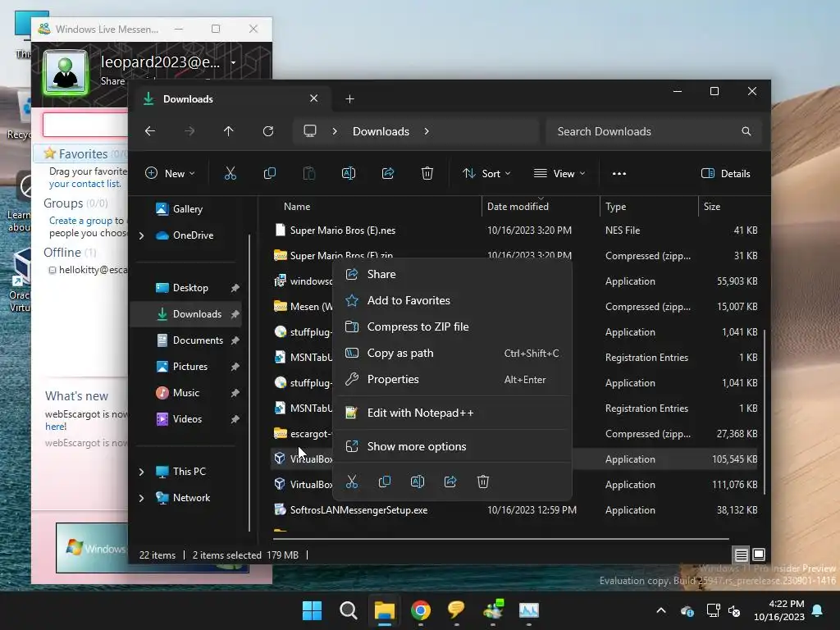
Task: Refresh the Downloads folder
Action: pos(268,131)
